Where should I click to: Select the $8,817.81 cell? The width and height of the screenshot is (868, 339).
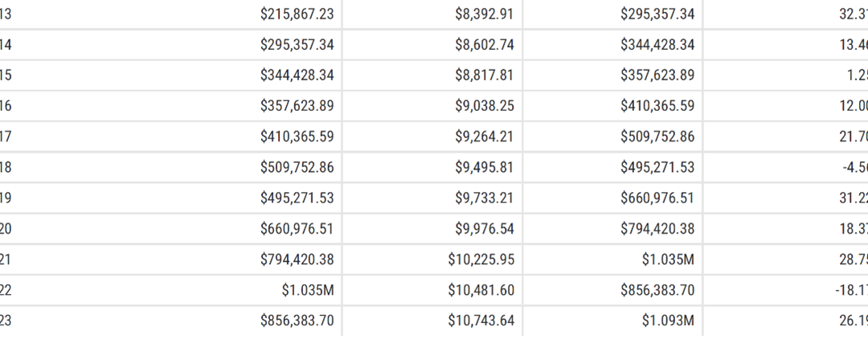tap(485, 76)
